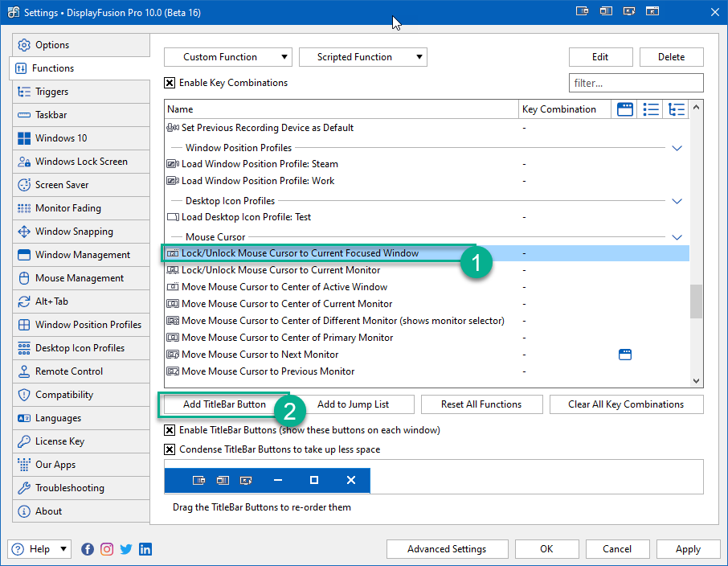Image resolution: width=728 pixels, height=566 pixels.
Task: Switch to grouped tree view icon in the list header
Action: (x=677, y=109)
